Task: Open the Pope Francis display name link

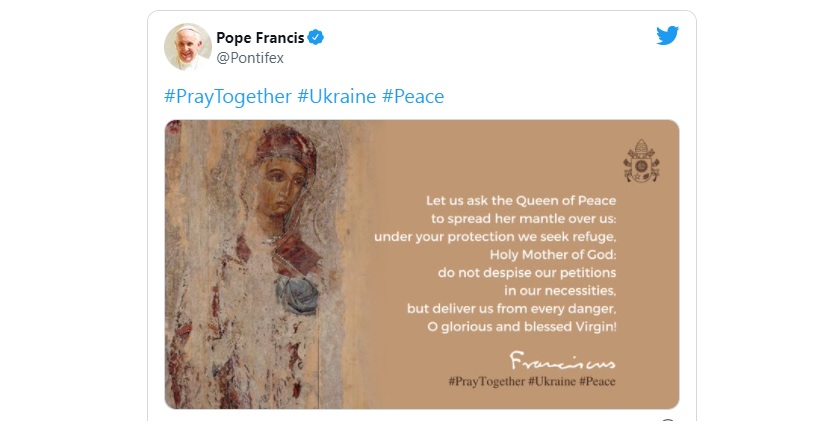Action: tap(260, 38)
